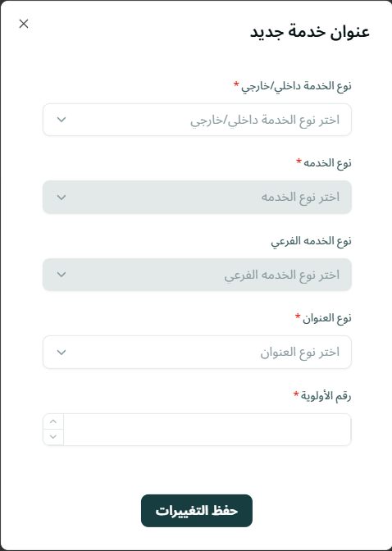Increase priority number with the up arrow
The width and height of the screenshot is (392, 551).
(x=53, y=421)
